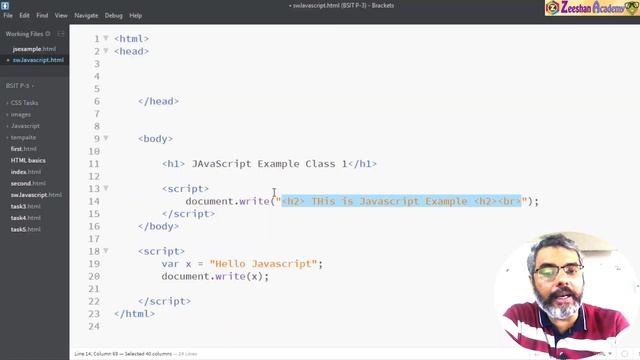Open the Find menu
The width and height of the screenshot is (640, 360).
click(42, 16)
